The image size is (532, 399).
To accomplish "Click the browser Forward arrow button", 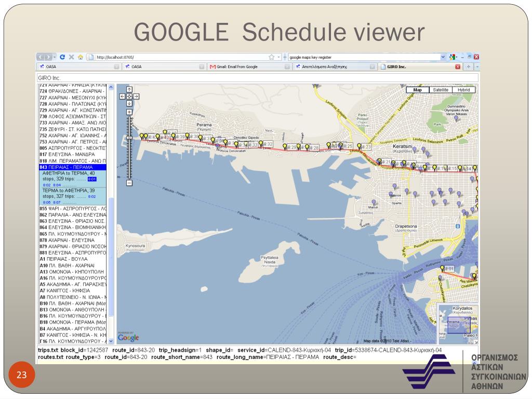I will click(49, 57).
